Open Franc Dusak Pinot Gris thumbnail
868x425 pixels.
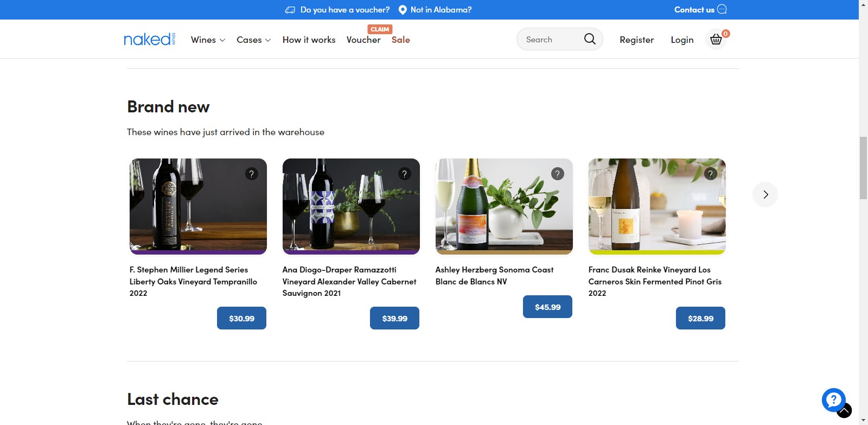coord(656,206)
